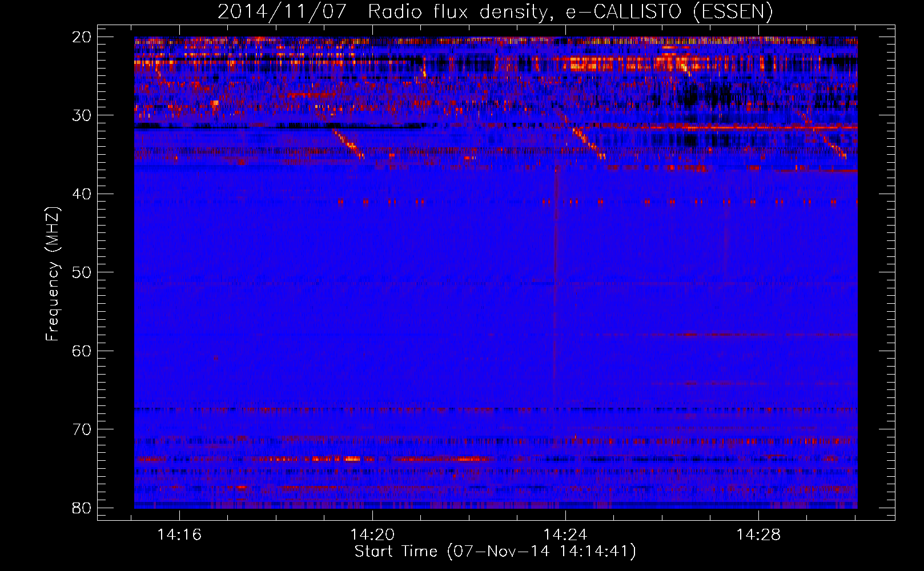The width and height of the screenshot is (924, 571).
Task: Click the frequency tick label 70
Action: pos(82,429)
